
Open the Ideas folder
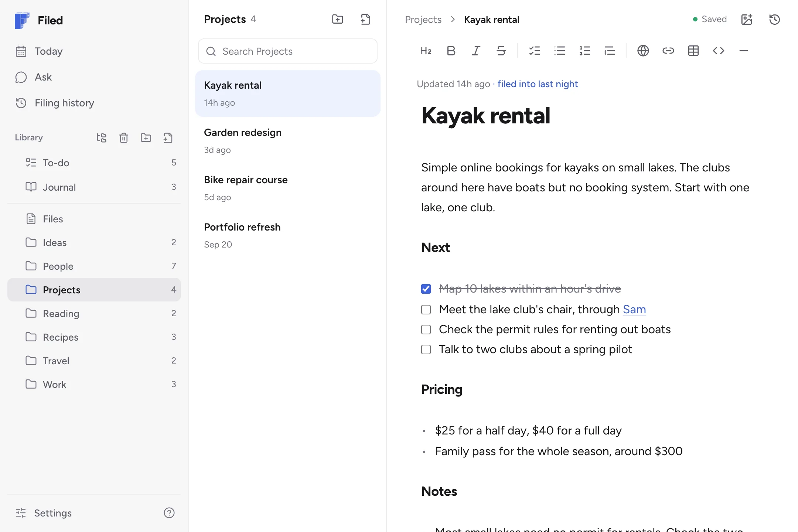tap(94, 242)
